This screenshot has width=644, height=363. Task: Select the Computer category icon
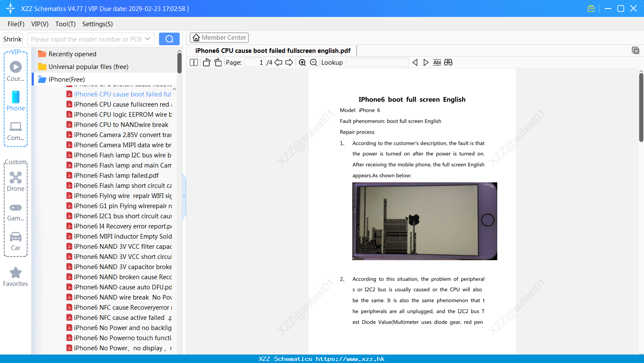point(16,131)
